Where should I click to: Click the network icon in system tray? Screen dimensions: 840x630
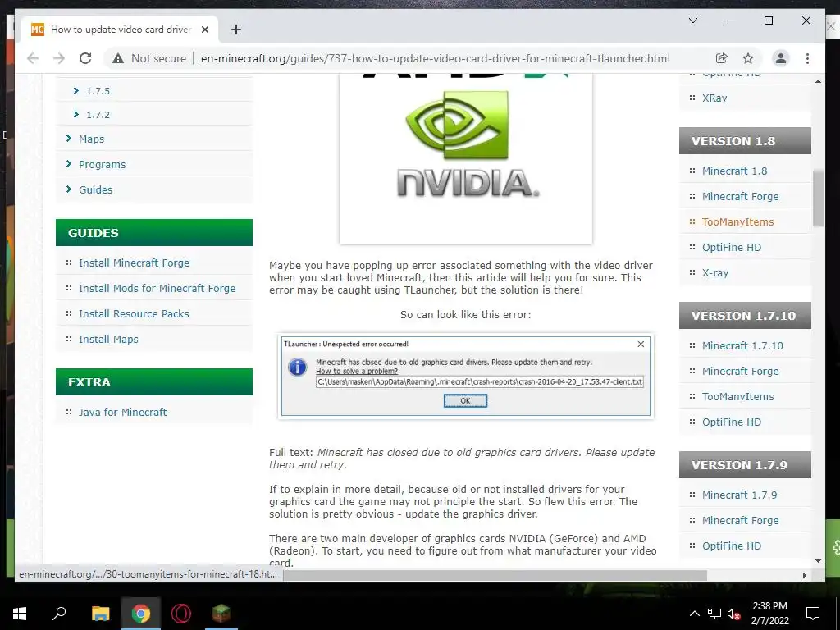pyautogui.click(x=714, y=614)
